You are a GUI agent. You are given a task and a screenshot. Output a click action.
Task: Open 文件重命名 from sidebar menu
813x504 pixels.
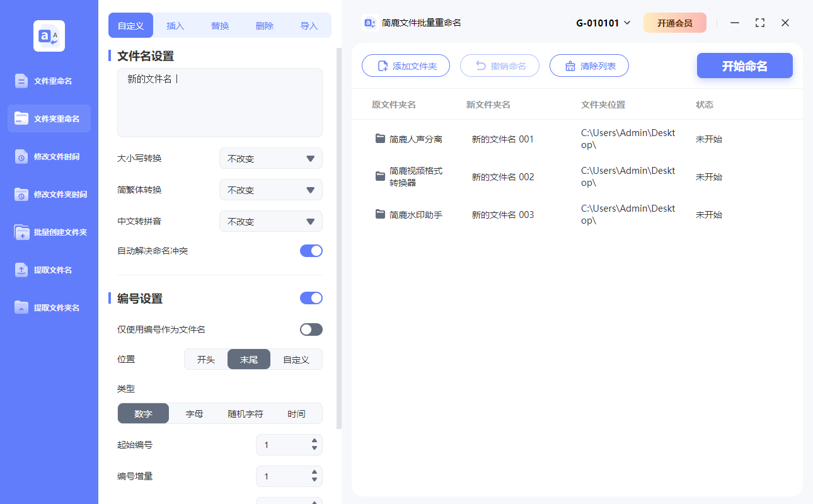(x=49, y=81)
